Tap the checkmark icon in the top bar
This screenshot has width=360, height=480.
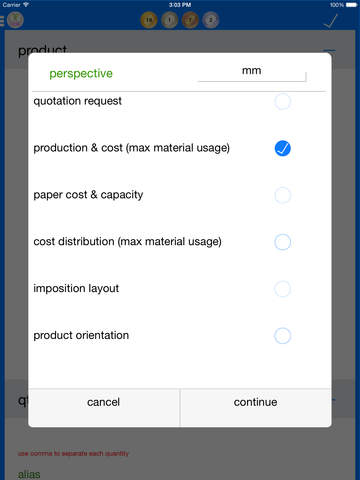pos(331,21)
